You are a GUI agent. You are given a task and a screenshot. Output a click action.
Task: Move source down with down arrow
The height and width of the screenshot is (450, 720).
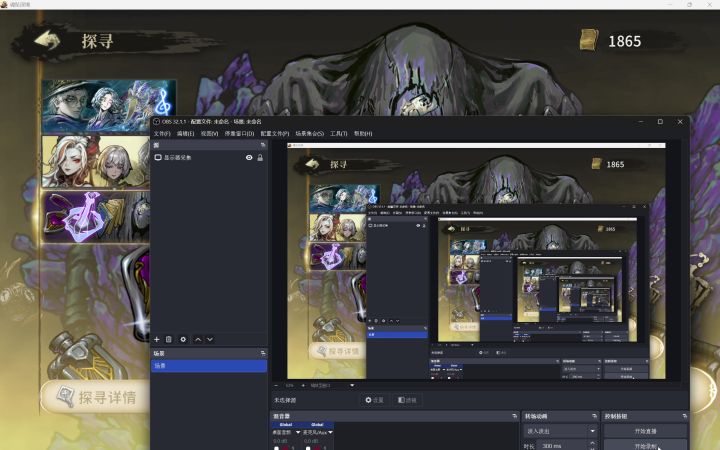(x=210, y=339)
